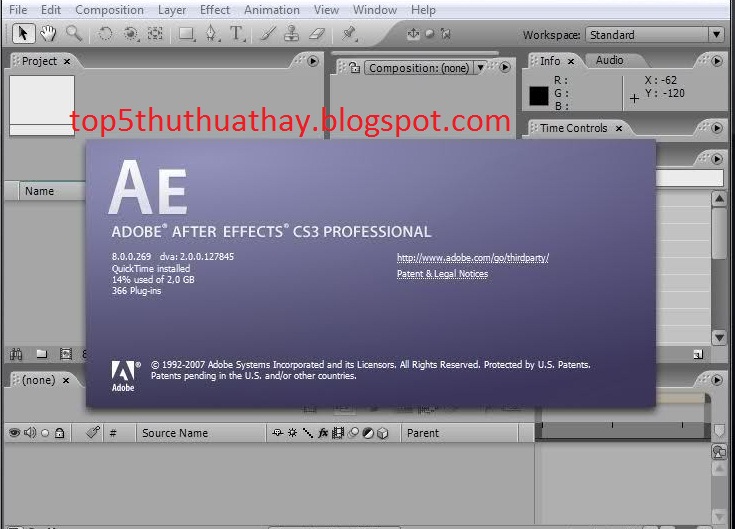Image resolution: width=735 pixels, height=529 pixels.
Task: Click the frame blending film icon
Action: click(338, 433)
